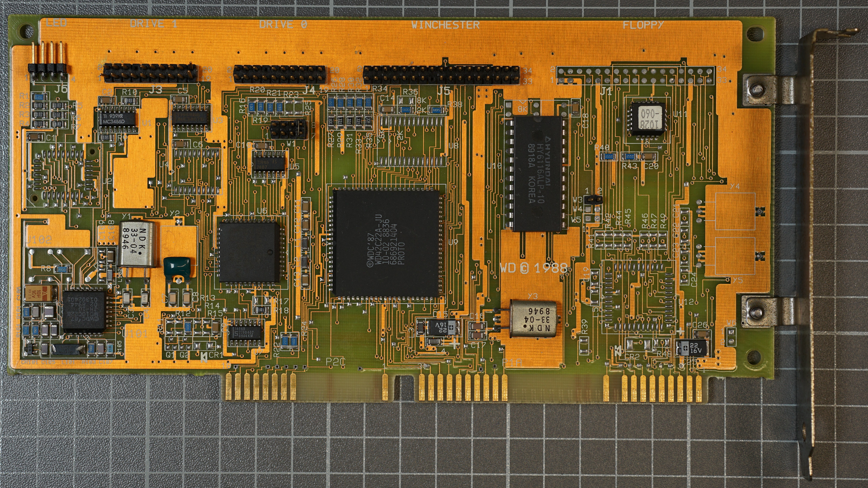Click the black W3 jumper
Screen dimensions: 868x488
click(x=593, y=200)
